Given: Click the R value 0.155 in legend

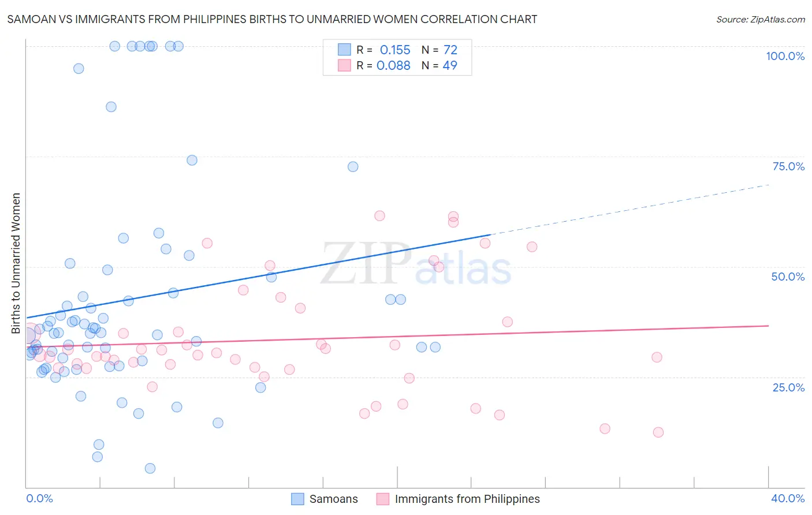Looking at the screenshot, I should [395, 50].
